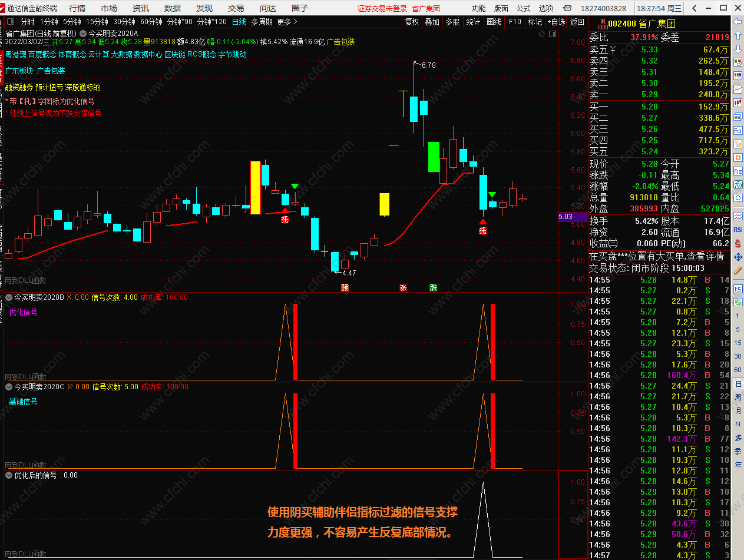Viewport: 744px width, 560px height.
Task: Click the diamond icon at main chart top right
Action: pos(542,34)
